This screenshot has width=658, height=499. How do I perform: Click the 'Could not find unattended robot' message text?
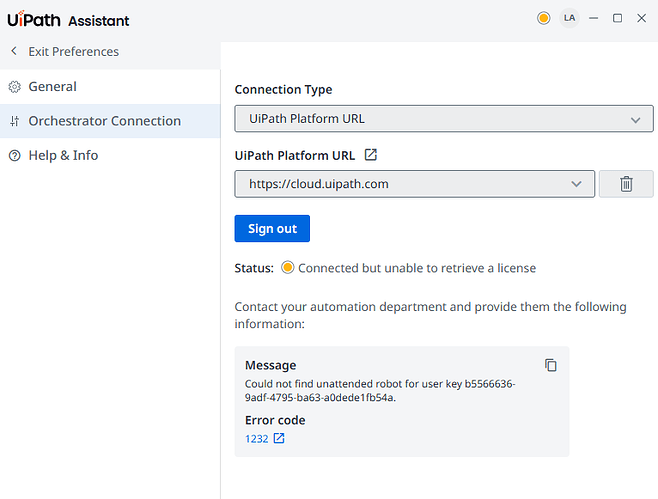380,391
